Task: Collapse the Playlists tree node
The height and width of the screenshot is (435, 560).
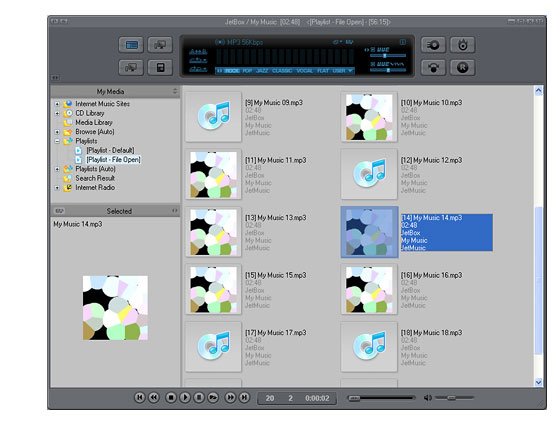Action: tap(57, 141)
